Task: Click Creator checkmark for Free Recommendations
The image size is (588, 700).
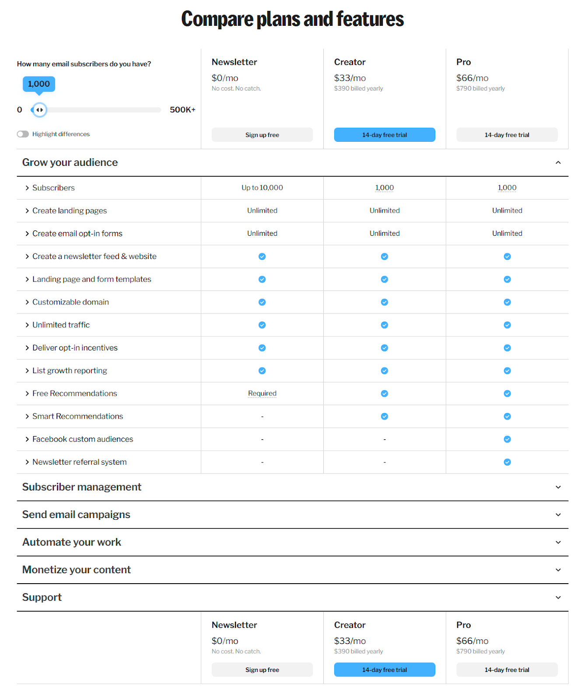Action: point(384,394)
